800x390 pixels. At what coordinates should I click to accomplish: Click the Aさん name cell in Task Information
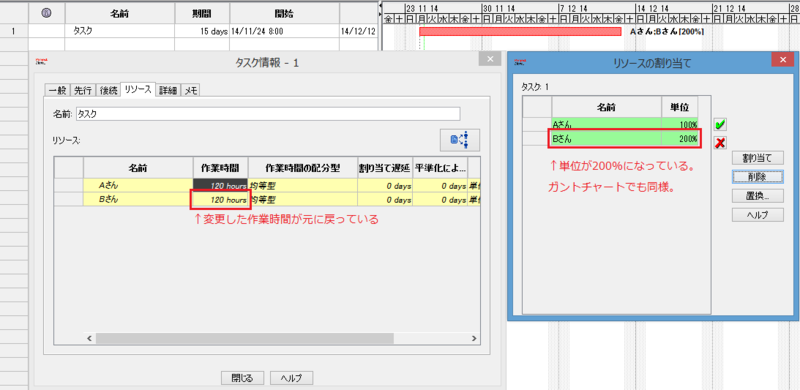tap(138, 185)
